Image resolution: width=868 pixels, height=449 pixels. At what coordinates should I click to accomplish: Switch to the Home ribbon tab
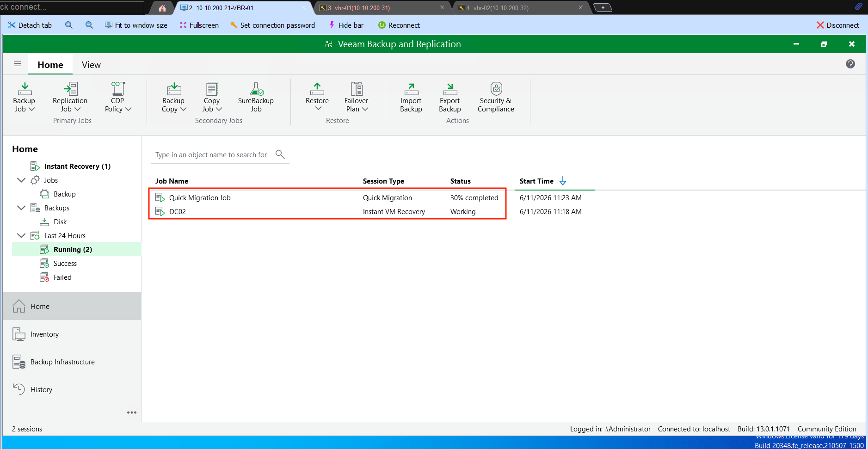point(50,65)
